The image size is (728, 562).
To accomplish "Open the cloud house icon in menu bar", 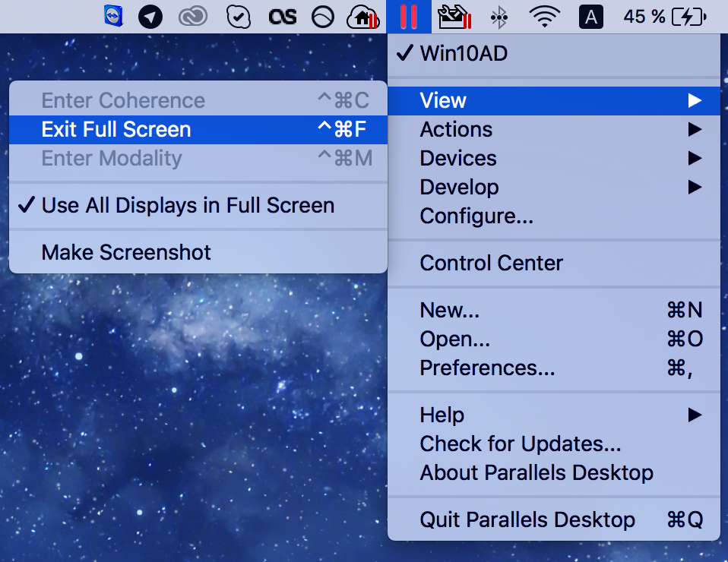I will click(363, 17).
